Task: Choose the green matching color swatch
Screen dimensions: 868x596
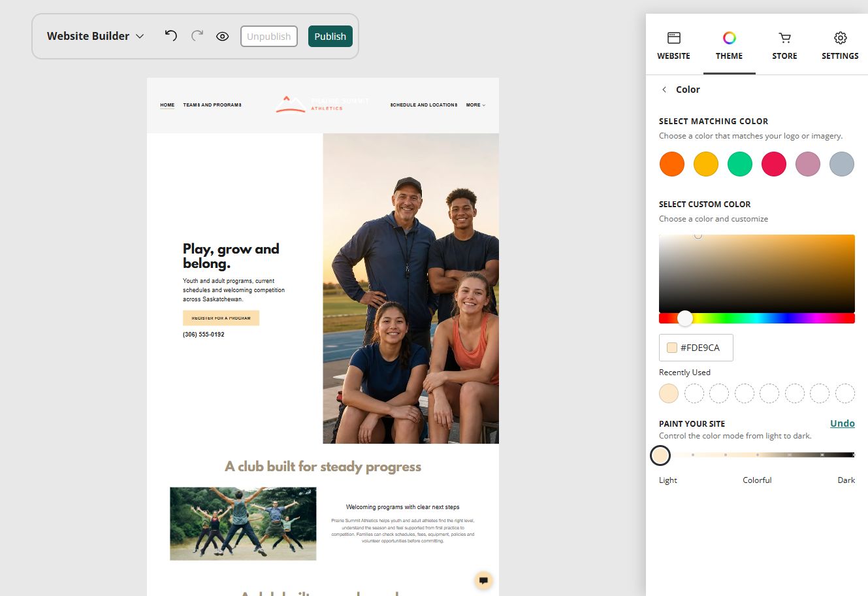Action: [740, 164]
